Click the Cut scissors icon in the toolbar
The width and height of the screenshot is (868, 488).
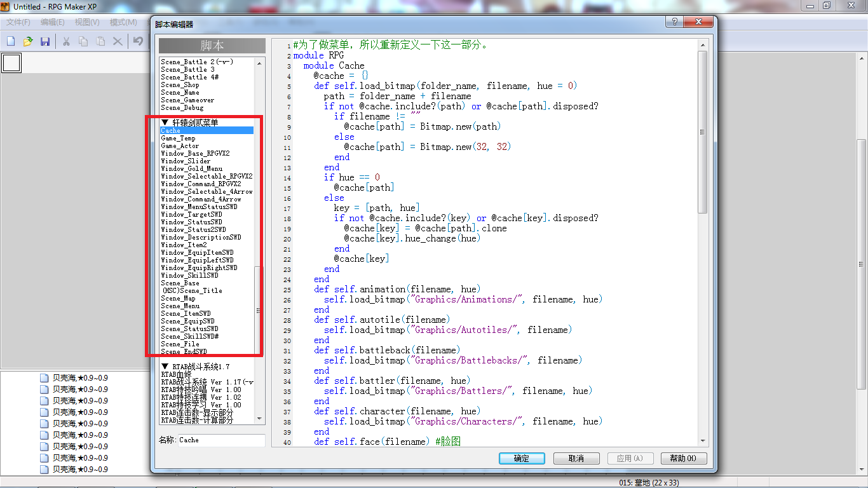66,41
